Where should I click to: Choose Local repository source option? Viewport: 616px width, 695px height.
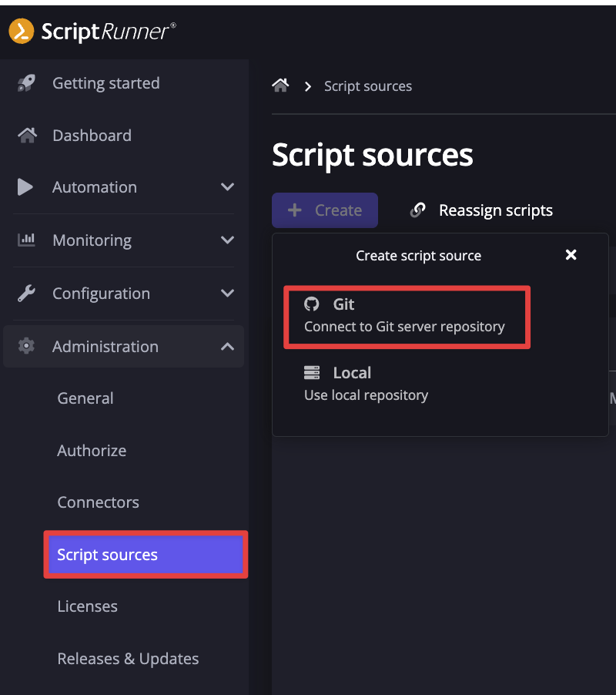pyautogui.click(x=366, y=384)
